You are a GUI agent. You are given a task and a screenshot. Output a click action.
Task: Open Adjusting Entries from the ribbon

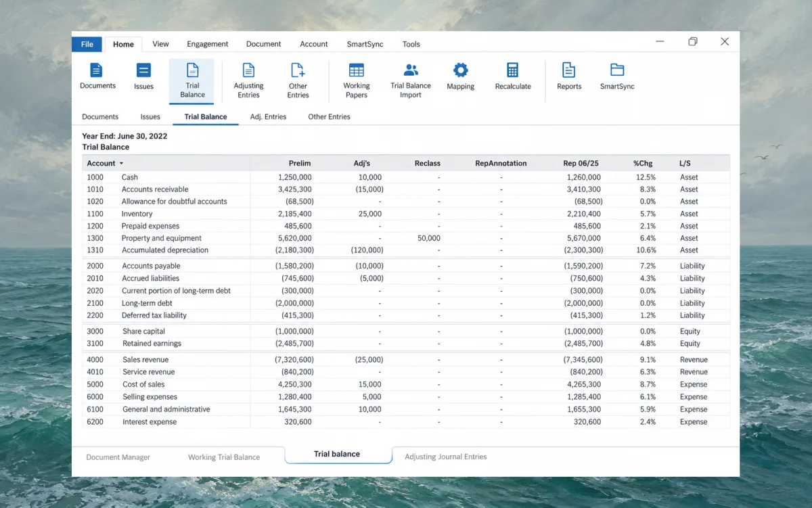(248, 81)
